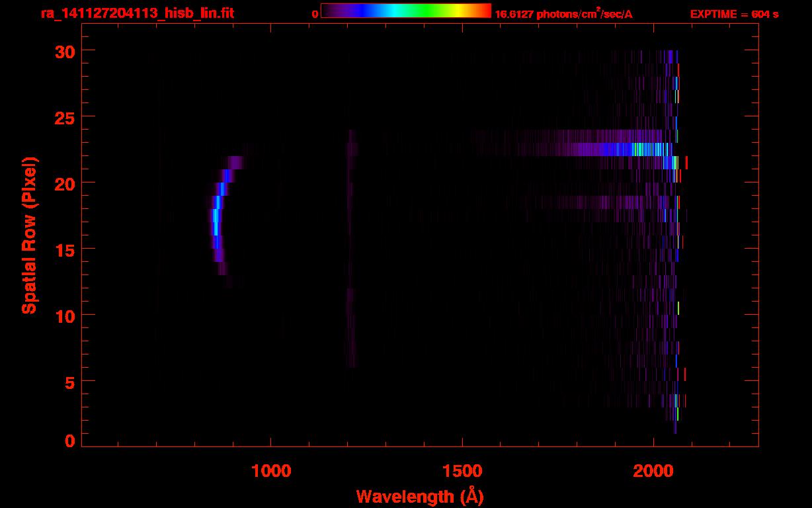Click the faint vertical line near 1216 Å
Screen dimensions: 812x508
tap(350, 248)
